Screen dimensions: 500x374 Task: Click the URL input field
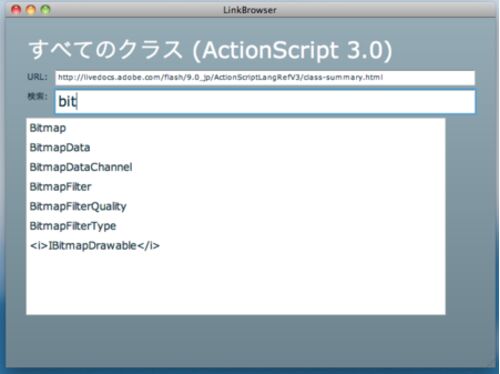(x=265, y=78)
